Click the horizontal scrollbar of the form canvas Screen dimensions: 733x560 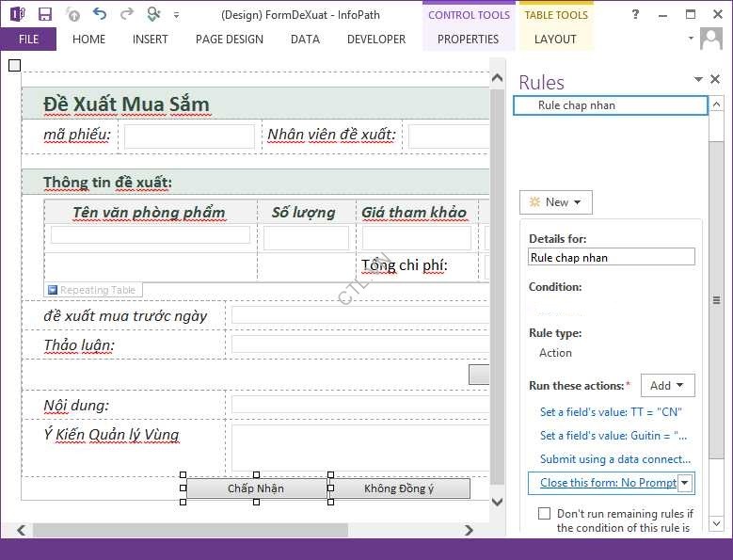188,530
